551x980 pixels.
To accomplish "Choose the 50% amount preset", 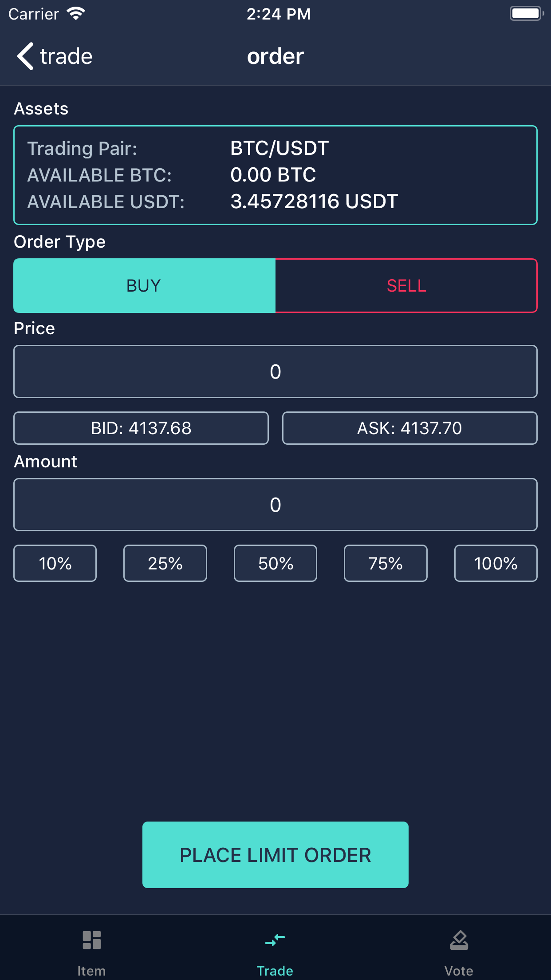I will (275, 563).
